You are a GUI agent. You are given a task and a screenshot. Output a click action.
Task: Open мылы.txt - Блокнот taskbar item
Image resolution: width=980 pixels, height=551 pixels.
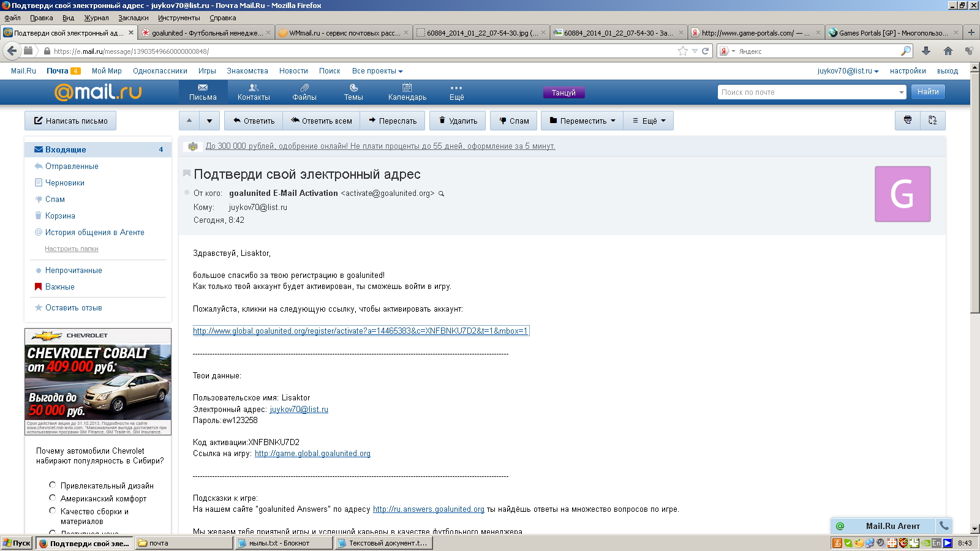point(284,543)
